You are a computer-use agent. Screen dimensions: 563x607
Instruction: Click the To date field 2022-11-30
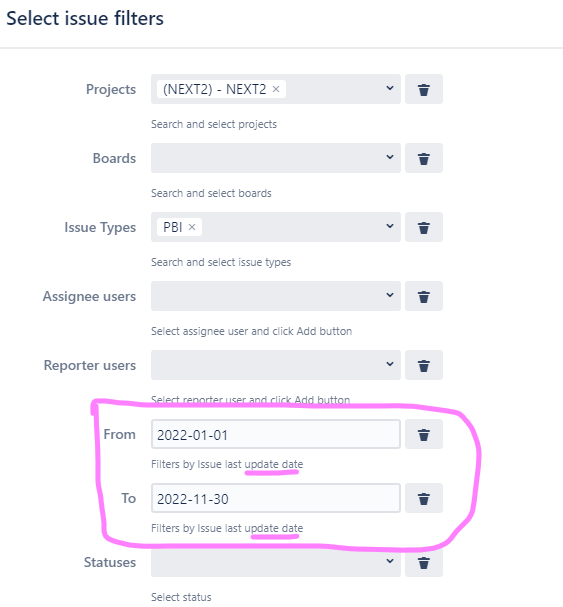[276, 498]
